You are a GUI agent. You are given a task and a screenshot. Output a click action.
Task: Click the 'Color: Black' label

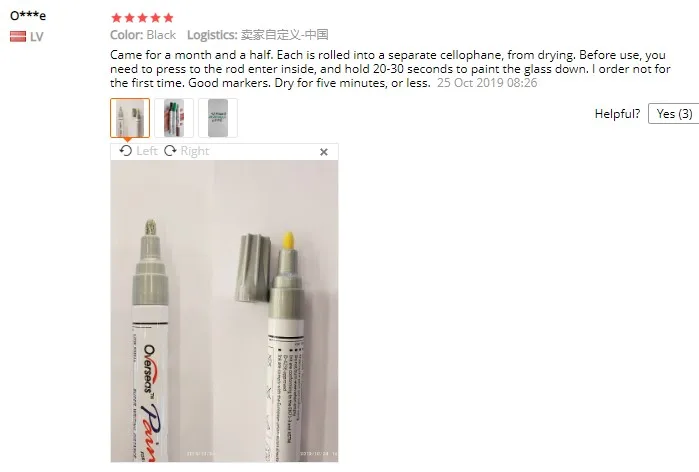click(143, 35)
